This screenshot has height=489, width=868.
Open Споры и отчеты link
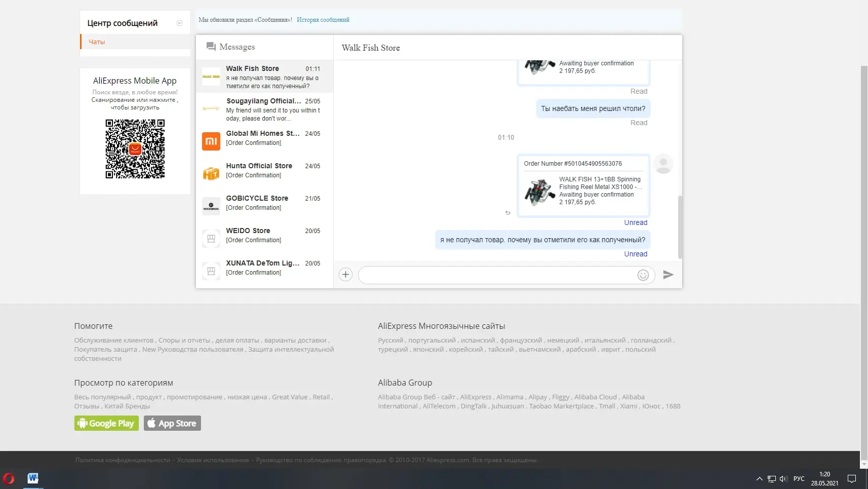point(184,341)
